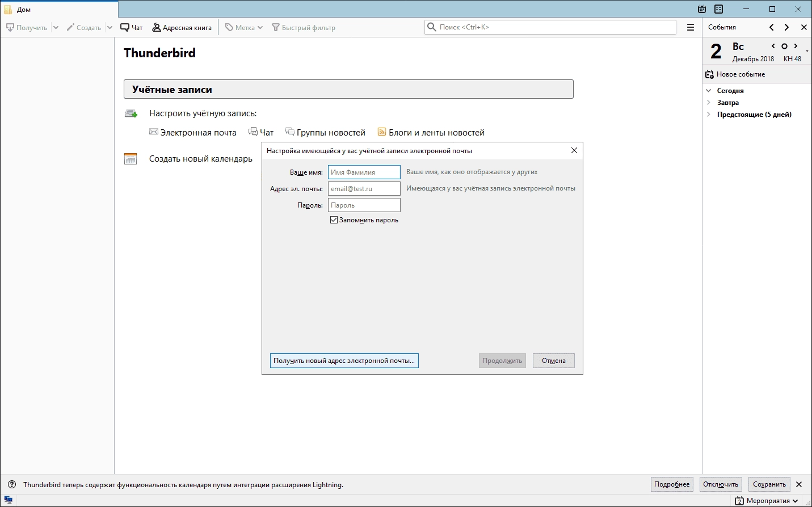Click Отключить in the notification bar
The image size is (812, 507).
pyautogui.click(x=721, y=484)
